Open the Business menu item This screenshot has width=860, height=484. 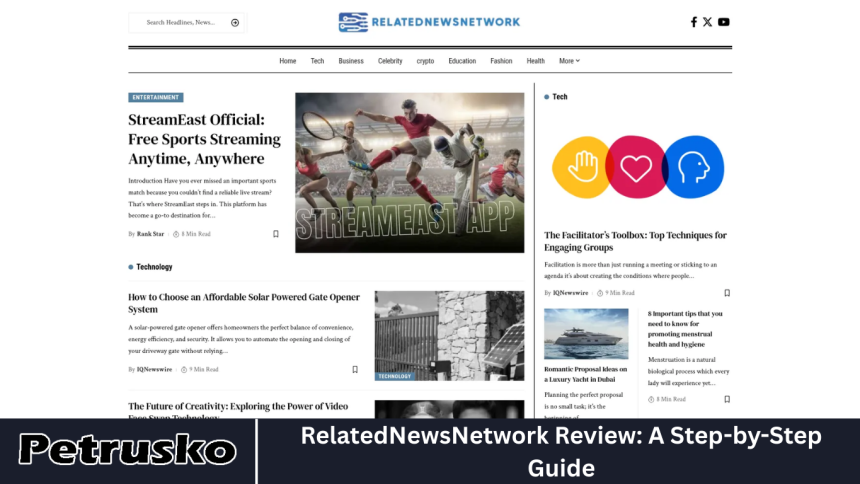point(351,61)
